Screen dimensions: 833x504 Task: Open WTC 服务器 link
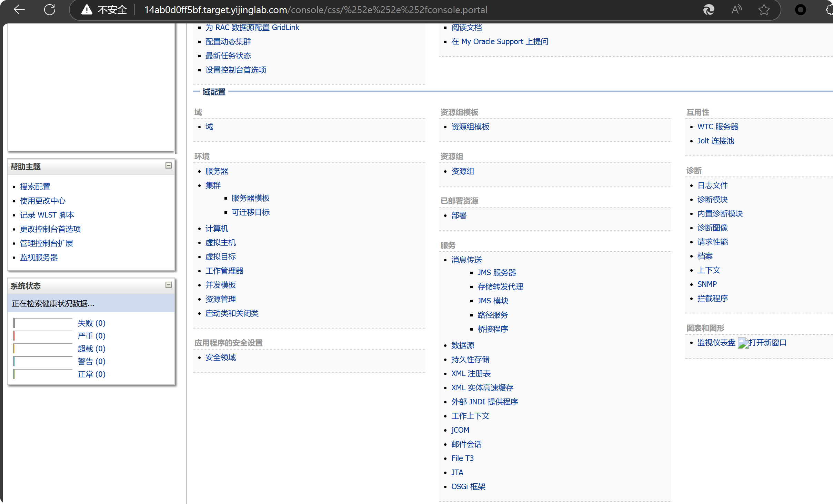pos(717,127)
